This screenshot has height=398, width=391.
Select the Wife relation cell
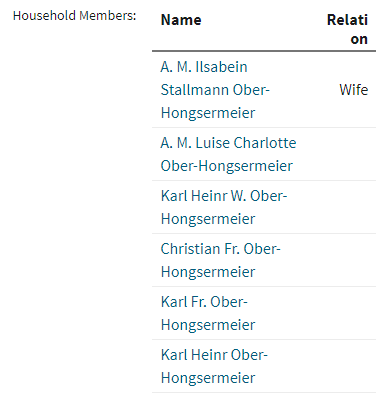(x=354, y=90)
